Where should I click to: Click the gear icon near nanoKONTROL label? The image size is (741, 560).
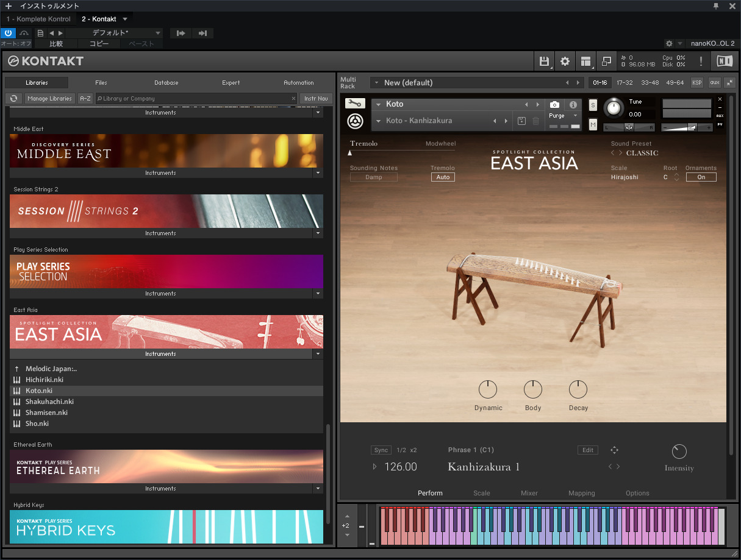click(x=669, y=43)
